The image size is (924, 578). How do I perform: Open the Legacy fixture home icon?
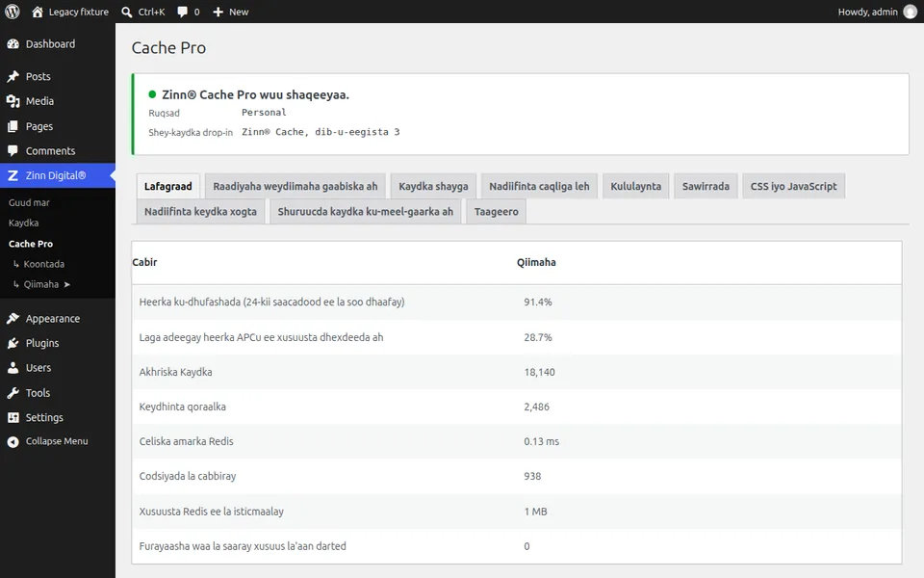(x=38, y=12)
